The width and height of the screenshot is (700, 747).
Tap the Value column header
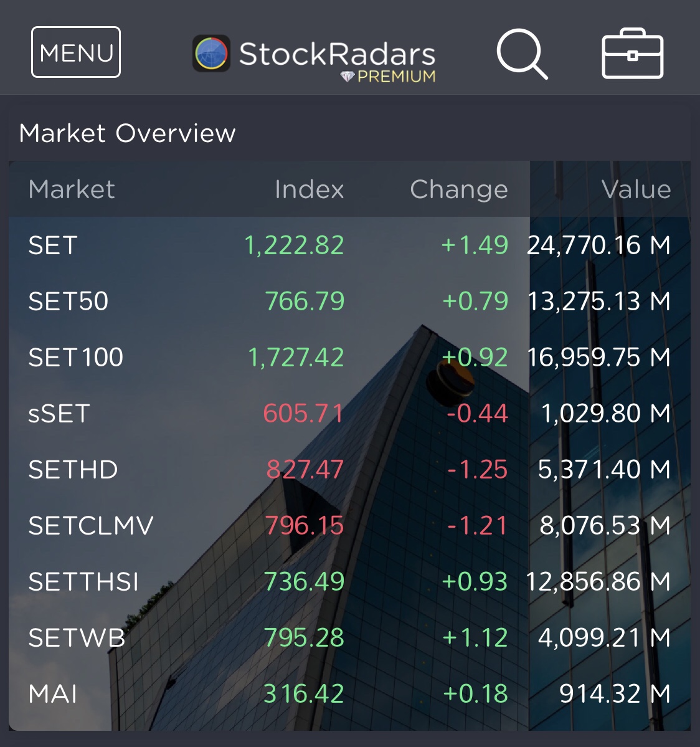pos(636,189)
